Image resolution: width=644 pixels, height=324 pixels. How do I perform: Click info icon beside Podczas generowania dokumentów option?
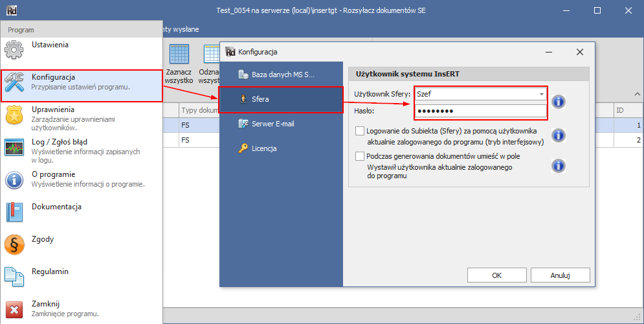(558, 166)
